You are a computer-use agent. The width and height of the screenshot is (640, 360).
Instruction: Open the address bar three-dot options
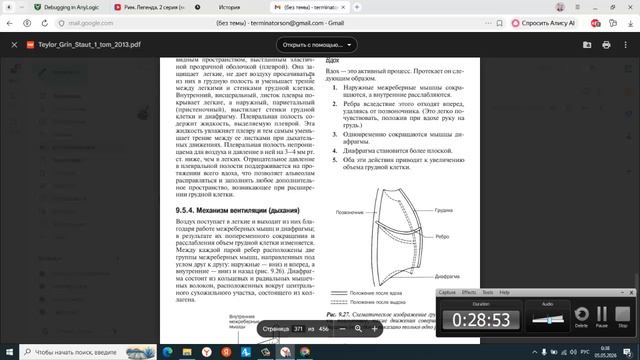[488, 23]
